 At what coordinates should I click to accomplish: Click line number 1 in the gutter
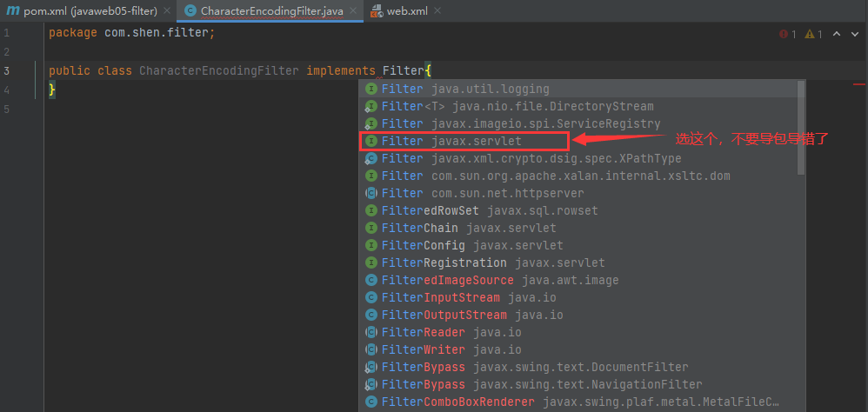coord(6,33)
